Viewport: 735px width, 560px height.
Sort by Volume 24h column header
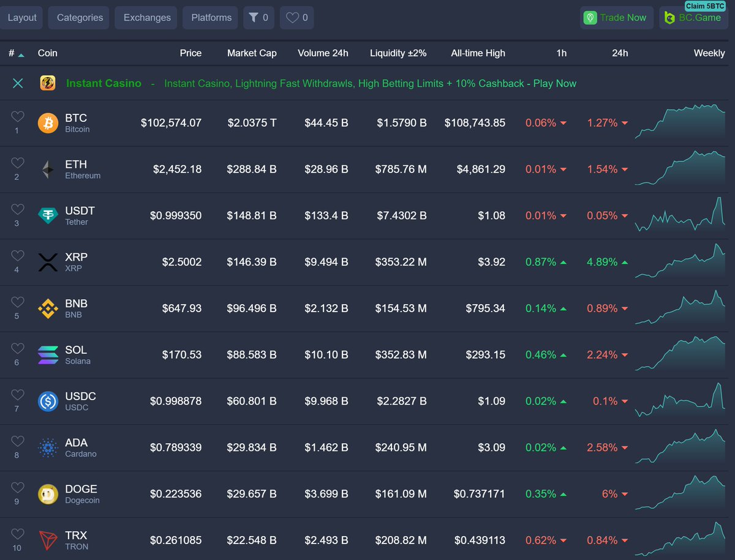coord(323,53)
